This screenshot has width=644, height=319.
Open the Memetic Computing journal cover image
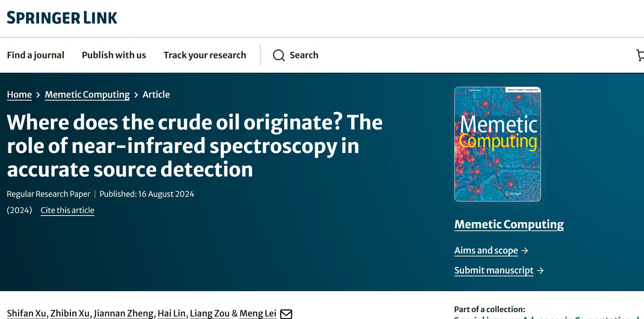pyautogui.click(x=497, y=144)
